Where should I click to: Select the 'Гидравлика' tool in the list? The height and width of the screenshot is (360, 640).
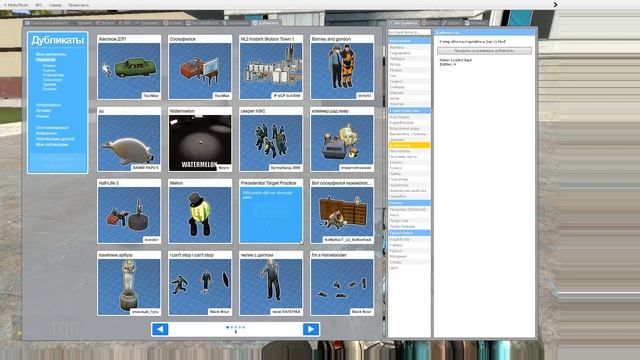409,53
